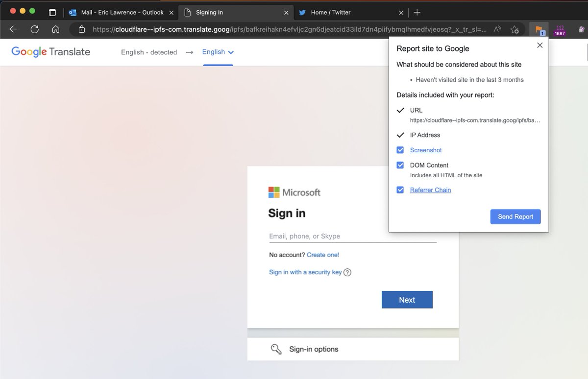Click "Includes all HTML of the site" text
This screenshot has width=588, height=379.
(x=446, y=175)
